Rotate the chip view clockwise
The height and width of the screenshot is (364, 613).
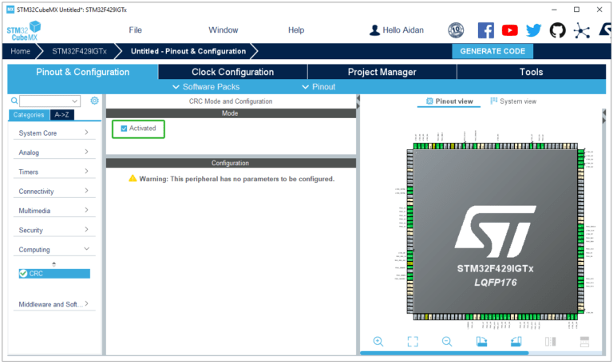pos(481,342)
